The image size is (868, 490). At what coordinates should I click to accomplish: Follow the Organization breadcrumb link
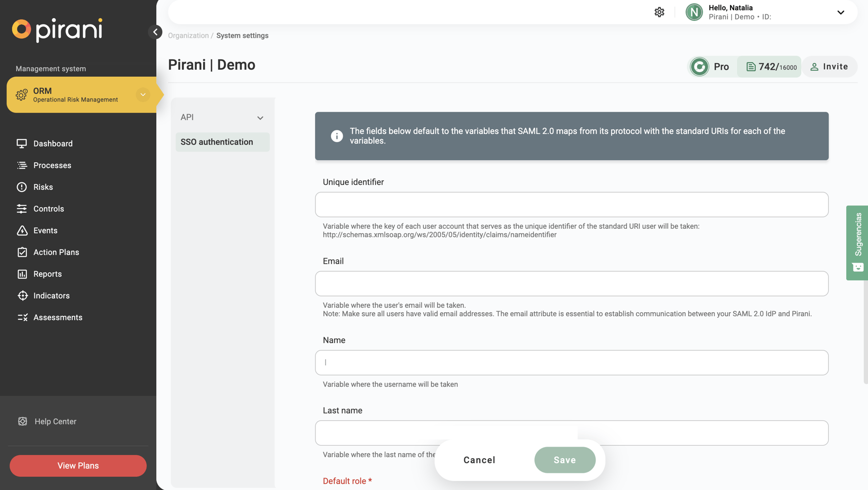click(x=188, y=35)
